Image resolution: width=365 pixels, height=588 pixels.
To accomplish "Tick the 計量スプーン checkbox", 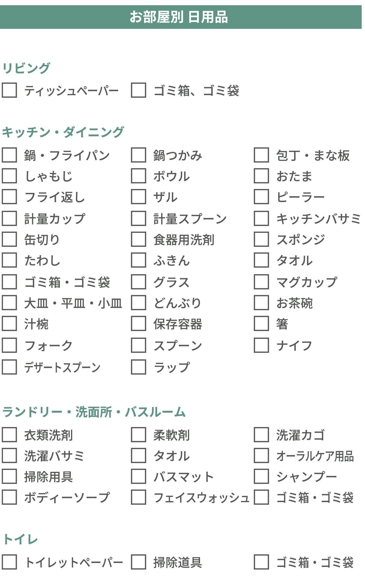I will pos(138,218).
